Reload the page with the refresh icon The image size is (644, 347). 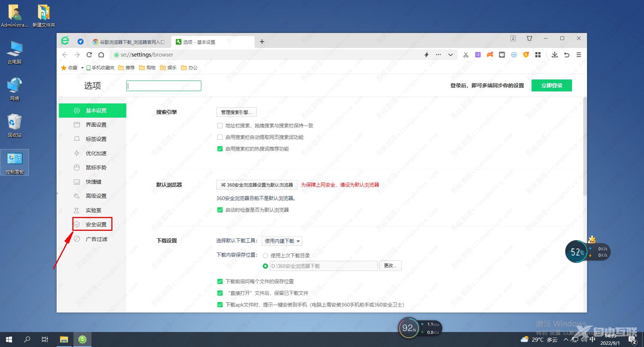click(x=89, y=55)
